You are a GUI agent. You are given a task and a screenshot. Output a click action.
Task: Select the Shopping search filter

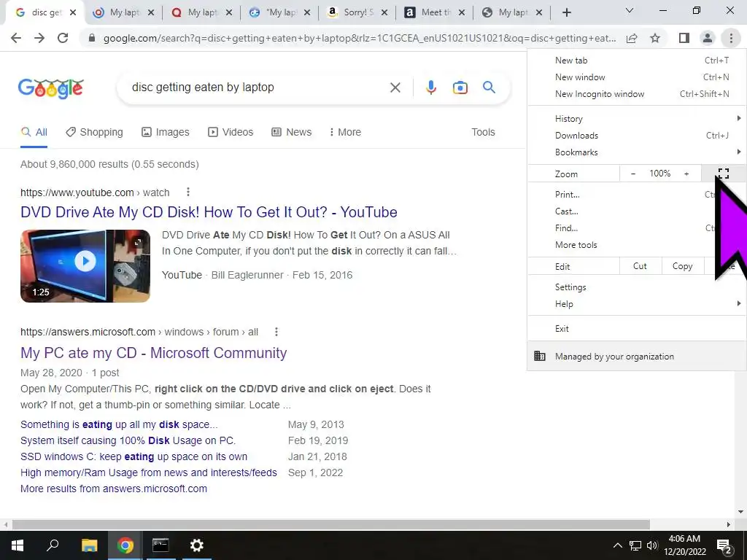coord(94,132)
